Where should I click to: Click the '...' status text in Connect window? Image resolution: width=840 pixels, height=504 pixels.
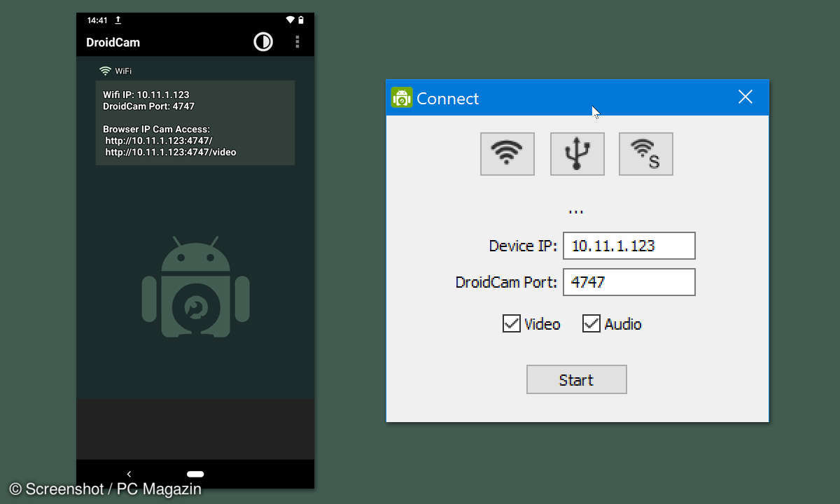pyautogui.click(x=576, y=211)
